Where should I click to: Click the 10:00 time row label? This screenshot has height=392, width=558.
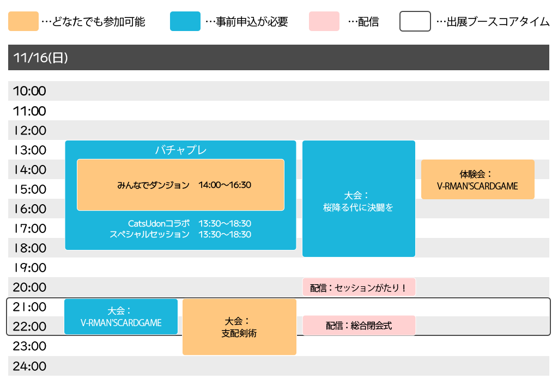pyautogui.click(x=29, y=91)
